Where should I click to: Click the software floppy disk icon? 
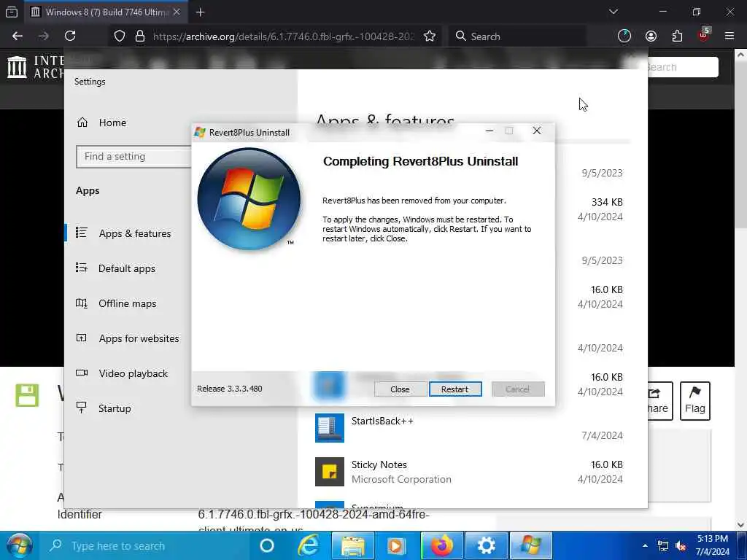pyautogui.click(x=27, y=395)
